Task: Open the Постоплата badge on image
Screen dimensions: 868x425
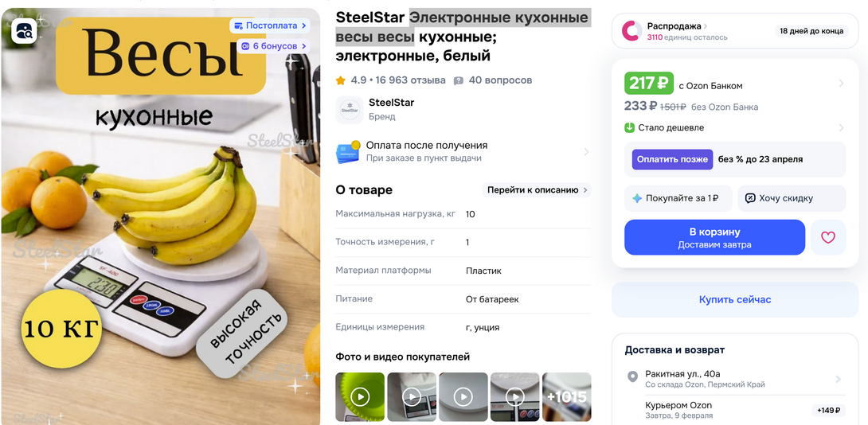Action: click(x=270, y=25)
